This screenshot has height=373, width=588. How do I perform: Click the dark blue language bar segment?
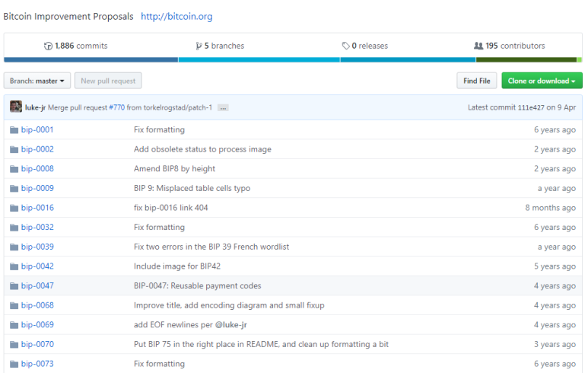91,59
